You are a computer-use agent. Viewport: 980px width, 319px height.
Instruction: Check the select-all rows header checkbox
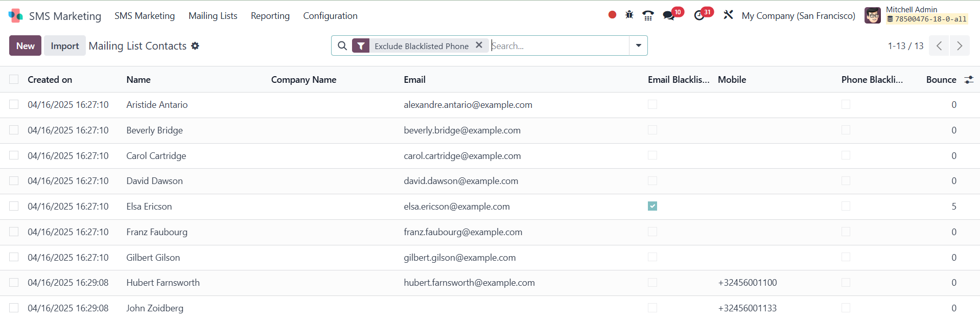point(14,79)
